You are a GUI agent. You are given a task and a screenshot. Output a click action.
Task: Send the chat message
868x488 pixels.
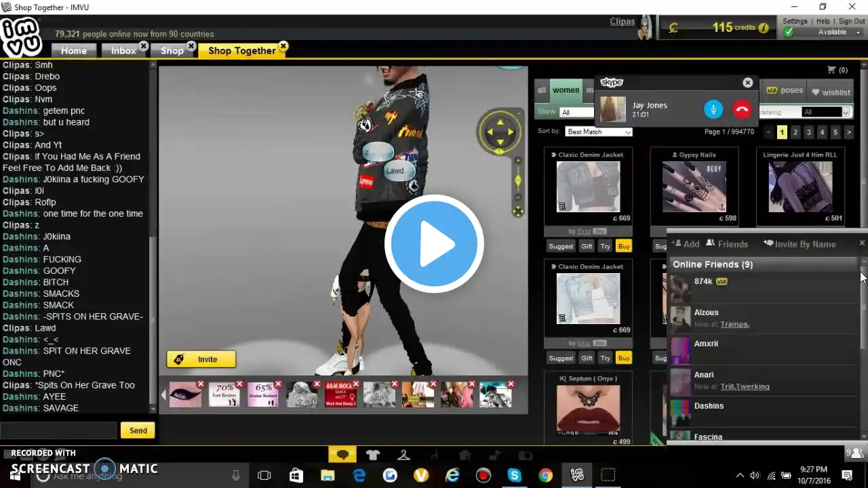click(138, 430)
